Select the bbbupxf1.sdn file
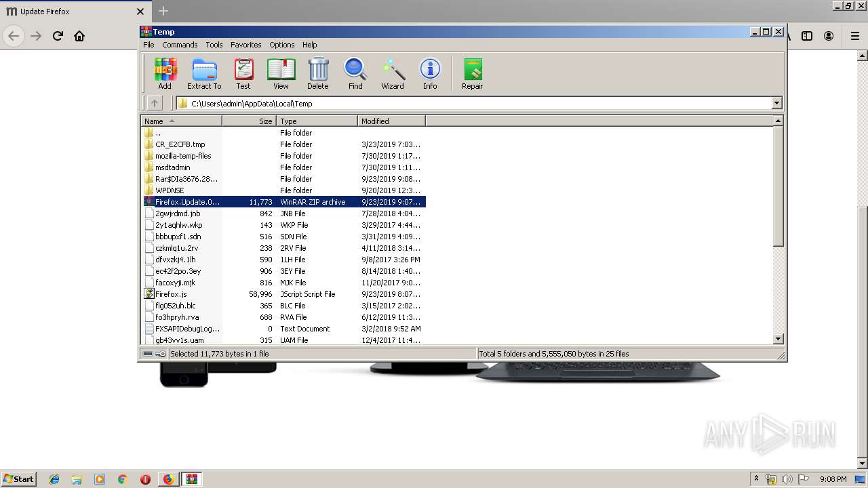Image resolution: width=868 pixels, height=488 pixels. (284, 237)
